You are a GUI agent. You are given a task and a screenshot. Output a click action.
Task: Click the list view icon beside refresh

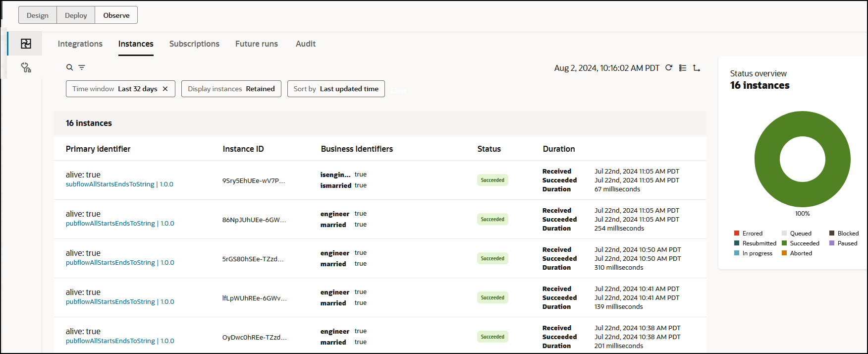[x=683, y=68]
